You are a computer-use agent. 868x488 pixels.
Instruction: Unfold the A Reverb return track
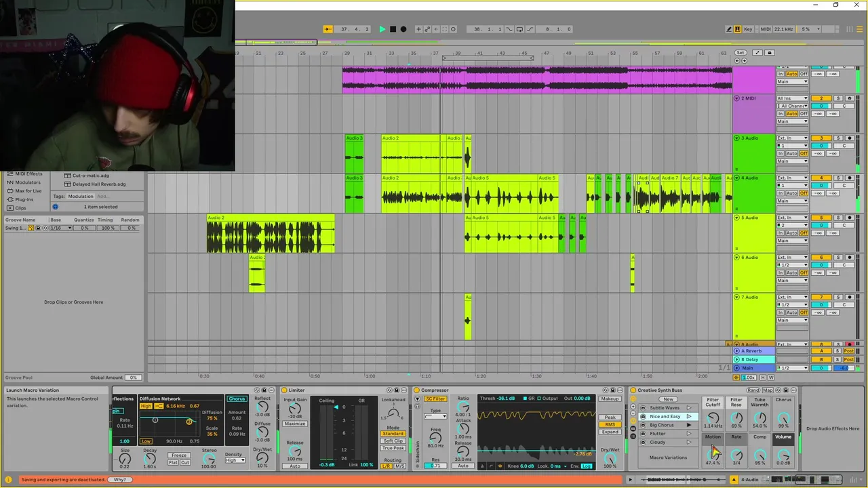(737, 351)
